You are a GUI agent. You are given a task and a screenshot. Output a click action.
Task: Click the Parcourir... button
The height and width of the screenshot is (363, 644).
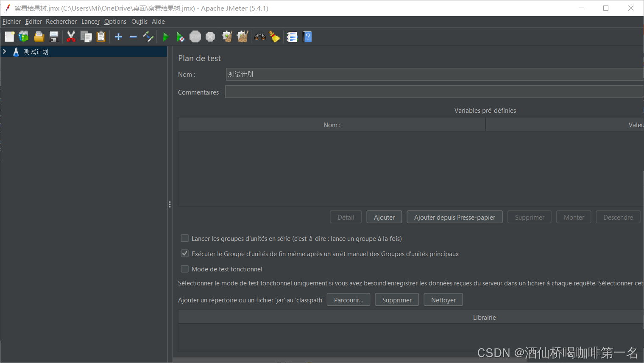[348, 300]
